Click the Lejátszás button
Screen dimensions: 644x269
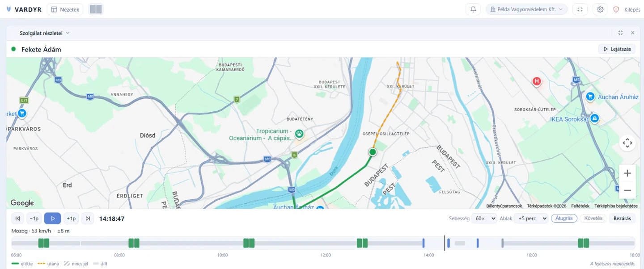(617, 49)
